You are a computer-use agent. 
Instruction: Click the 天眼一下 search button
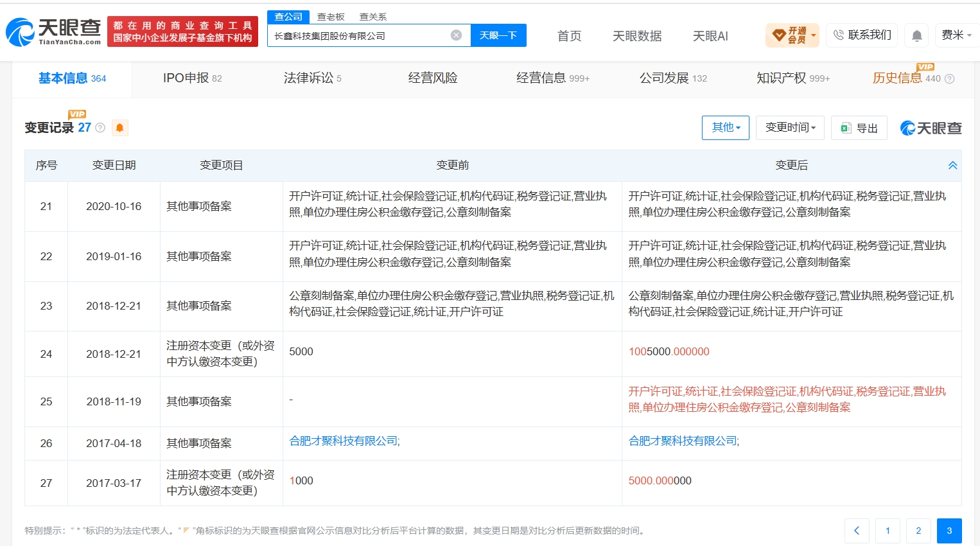tap(498, 35)
